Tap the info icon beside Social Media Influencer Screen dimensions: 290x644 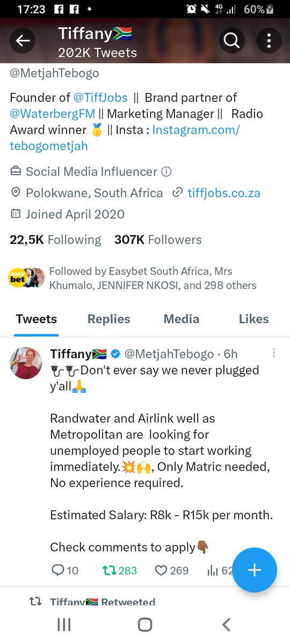point(166,172)
